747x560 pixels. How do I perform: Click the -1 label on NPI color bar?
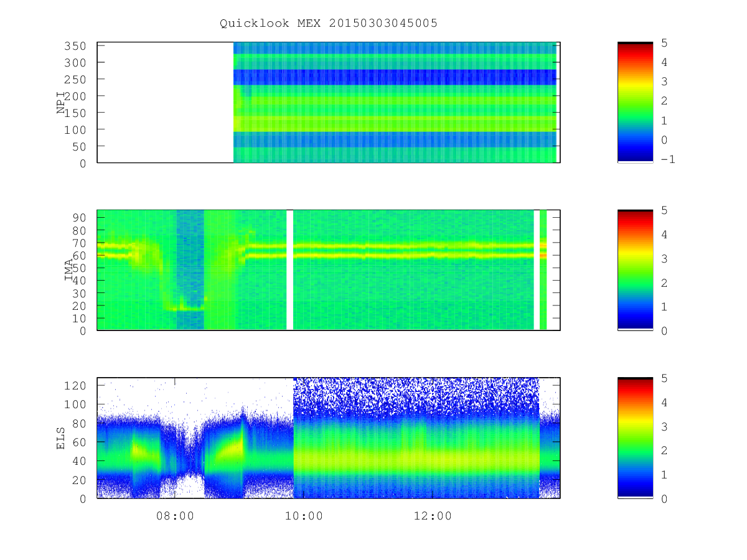click(668, 159)
